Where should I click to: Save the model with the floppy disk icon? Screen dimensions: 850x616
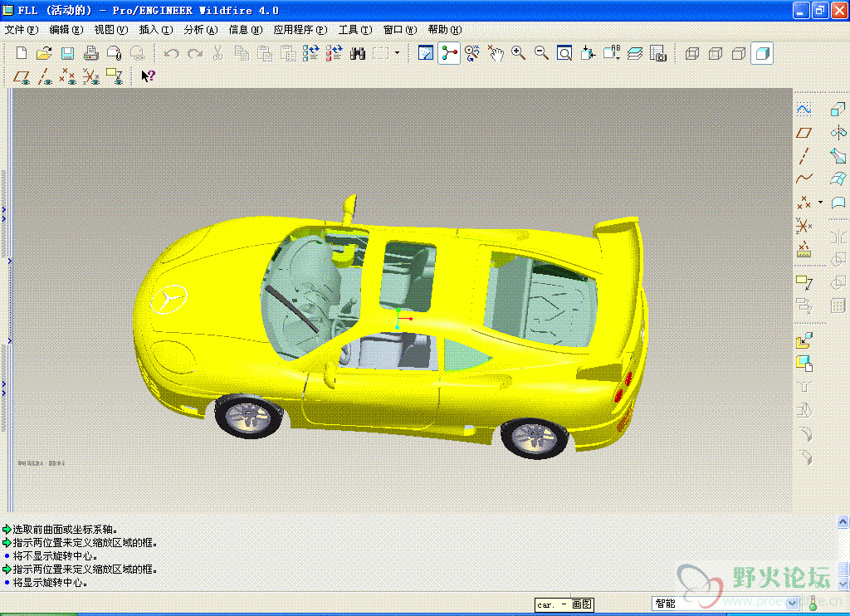click(x=67, y=53)
